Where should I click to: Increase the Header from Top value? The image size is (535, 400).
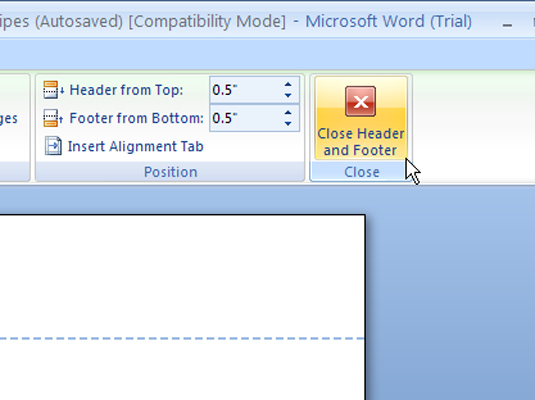[x=288, y=84]
